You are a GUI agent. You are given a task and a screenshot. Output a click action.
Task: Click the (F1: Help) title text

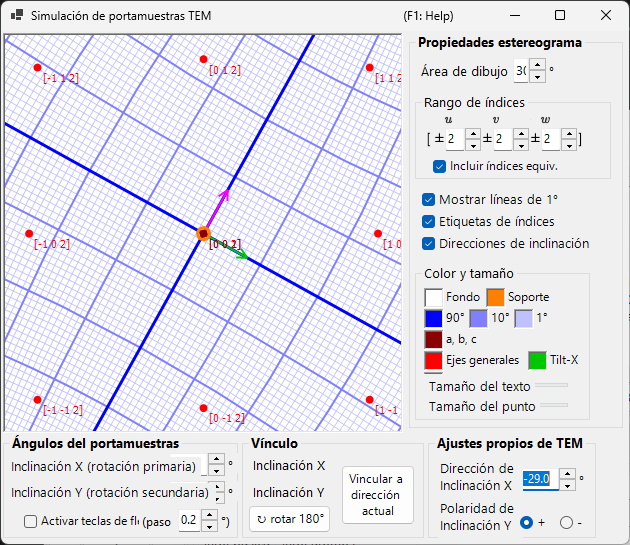coord(428,16)
